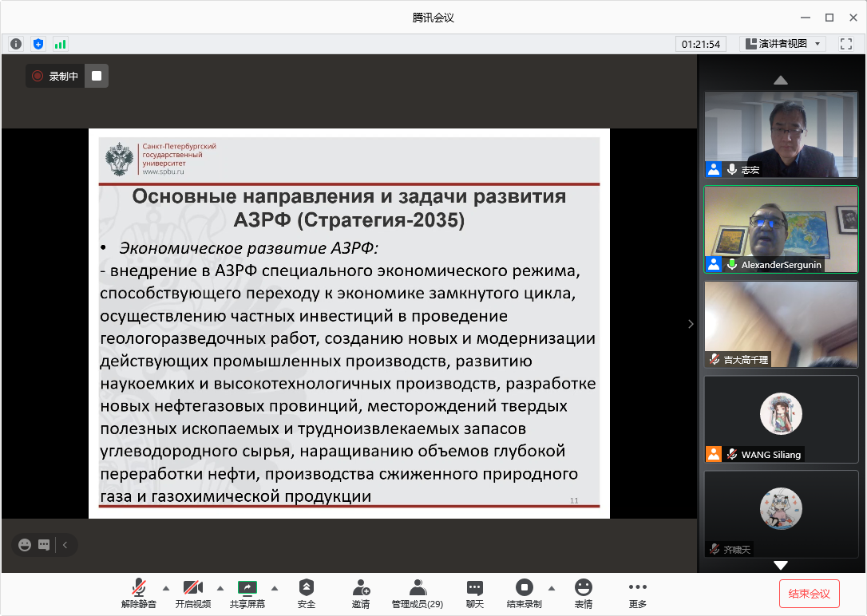The width and height of the screenshot is (867, 616).
Task: Open the Reactions (表情) icon
Action: pos(584,594)
